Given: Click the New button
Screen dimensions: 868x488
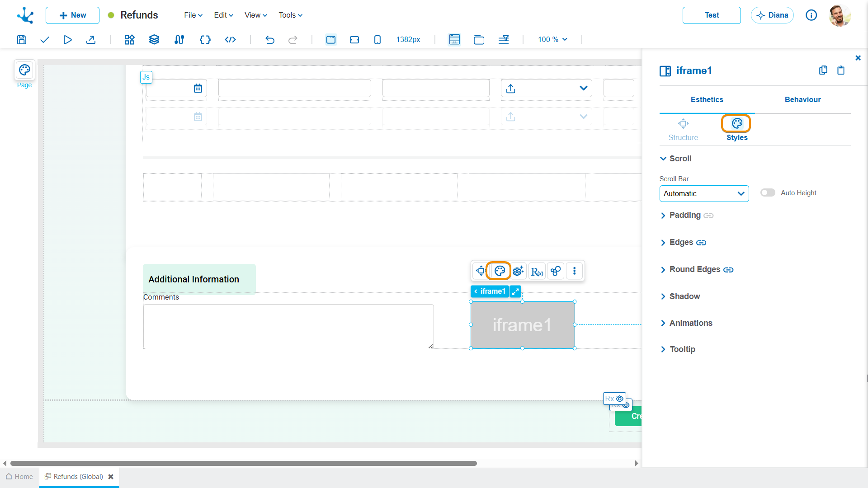Looking at the screenshot, I should pos(72,15).
